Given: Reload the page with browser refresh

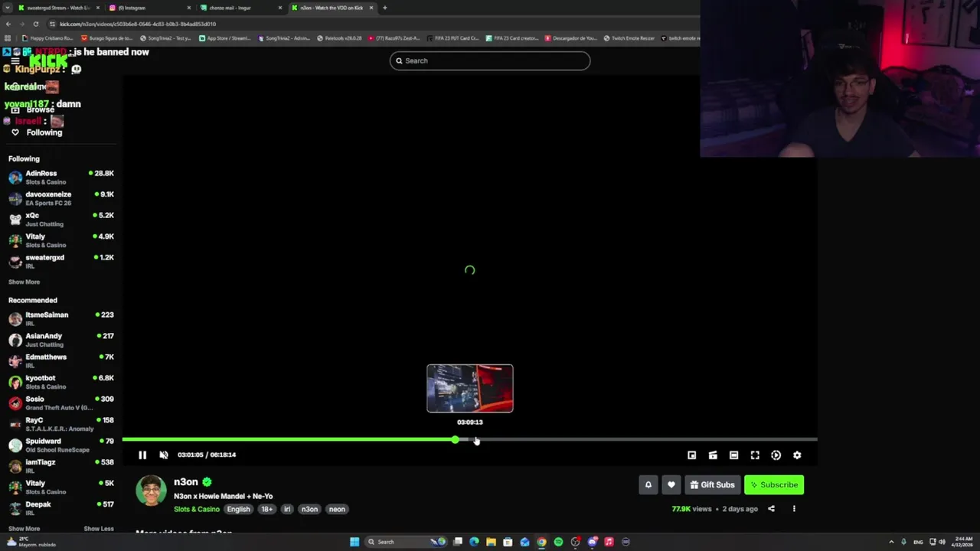Looking at the screenshot, I should point(35,24).
